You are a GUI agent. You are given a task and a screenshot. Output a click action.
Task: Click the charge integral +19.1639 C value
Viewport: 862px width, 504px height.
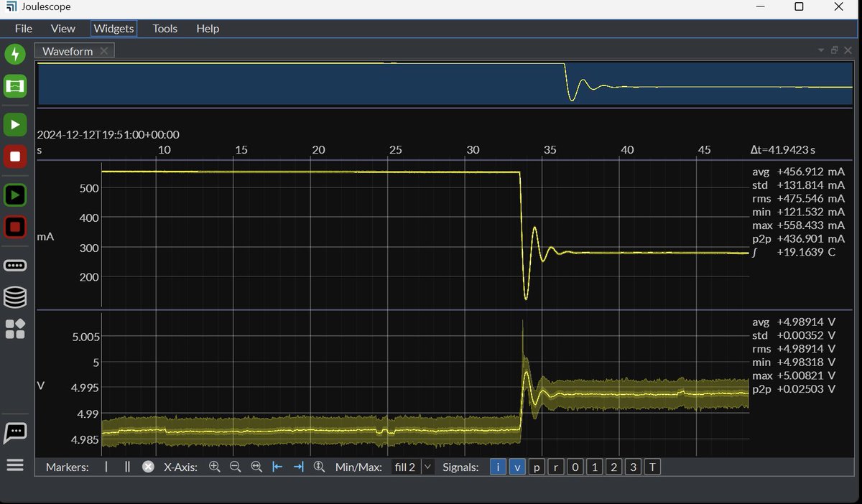pos(793,253)
